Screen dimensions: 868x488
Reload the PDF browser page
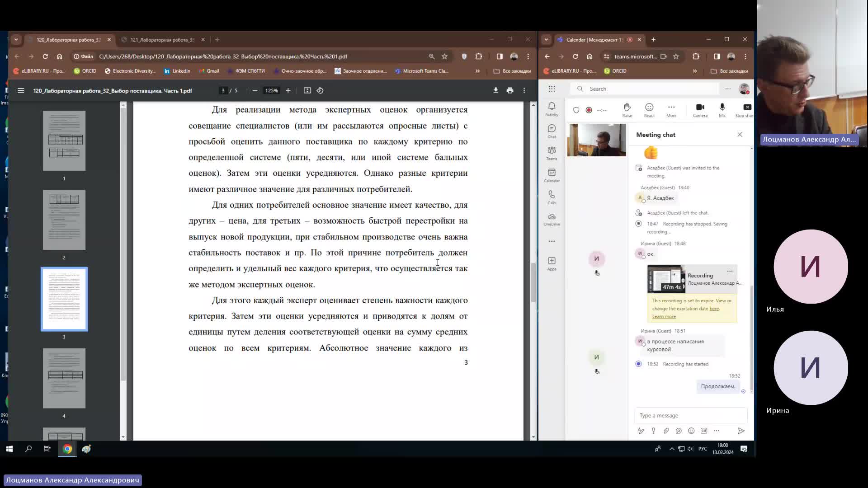45,56
